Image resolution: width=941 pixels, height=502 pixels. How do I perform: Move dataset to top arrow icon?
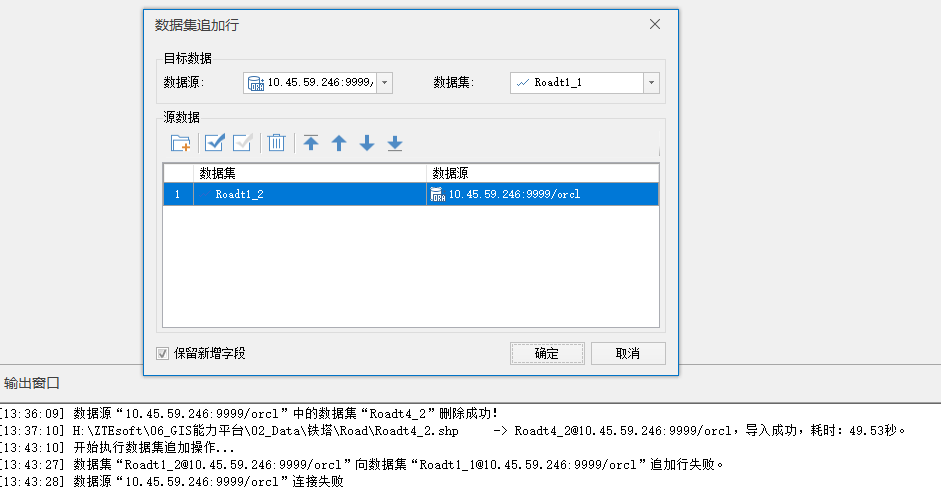coord(311,143)
